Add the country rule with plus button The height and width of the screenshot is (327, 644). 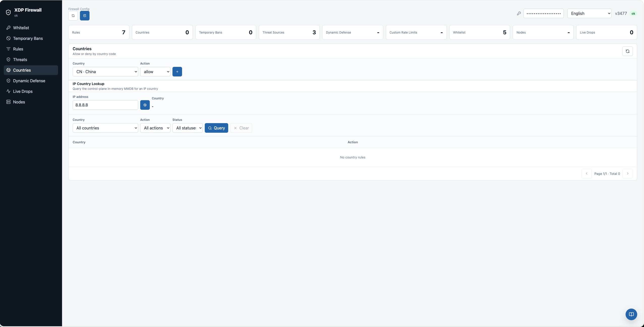pos(177,72)
